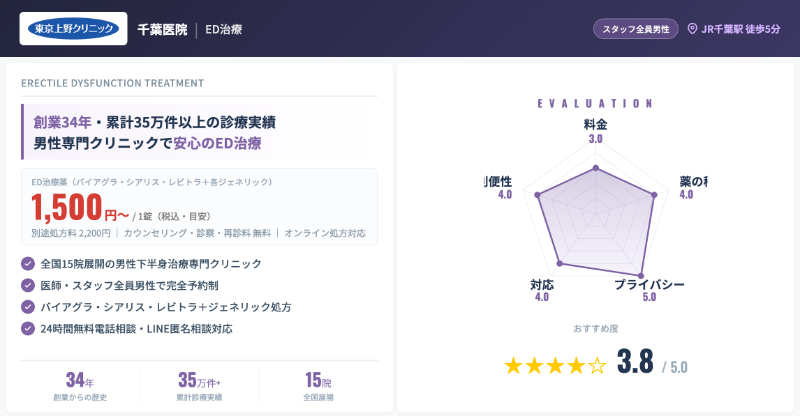Click the 対応 4.0 radar label

542,290
